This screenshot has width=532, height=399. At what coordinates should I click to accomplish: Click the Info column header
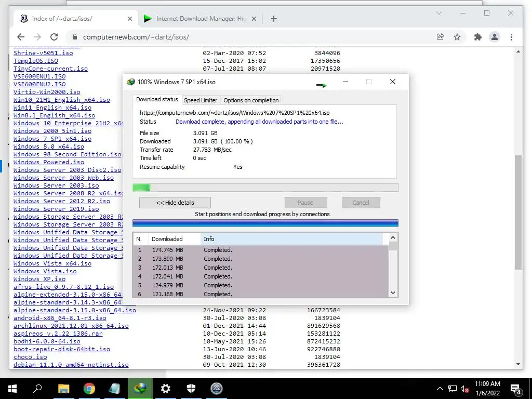point(292,239)
